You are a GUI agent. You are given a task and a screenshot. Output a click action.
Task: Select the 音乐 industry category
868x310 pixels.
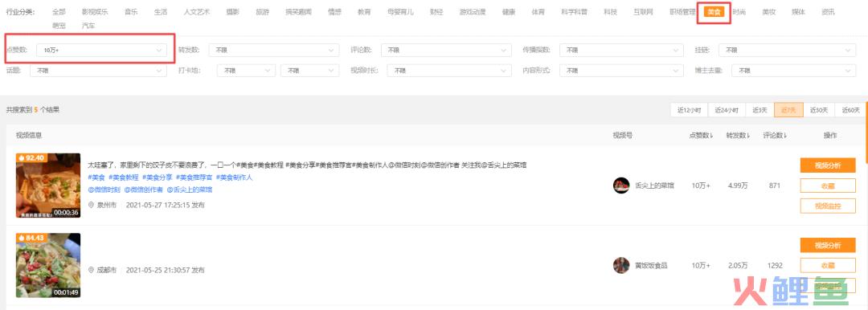tap(131, 11)
